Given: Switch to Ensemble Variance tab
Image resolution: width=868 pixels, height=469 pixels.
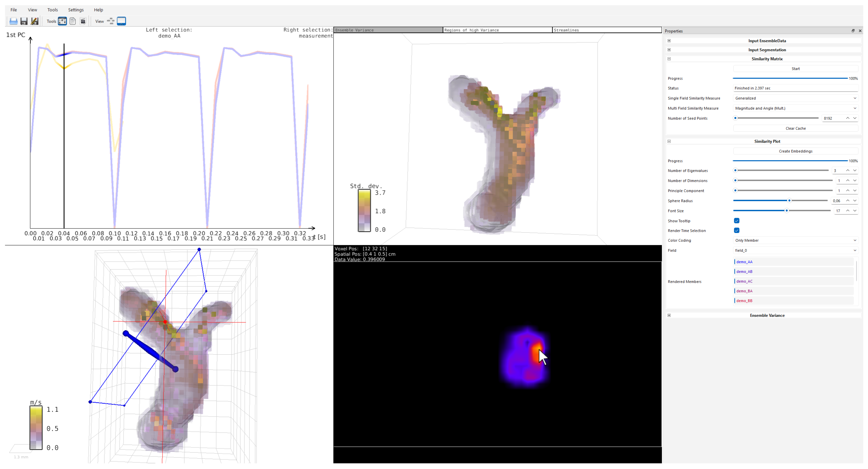Looking at the screenshot, I should coord(388,30).
